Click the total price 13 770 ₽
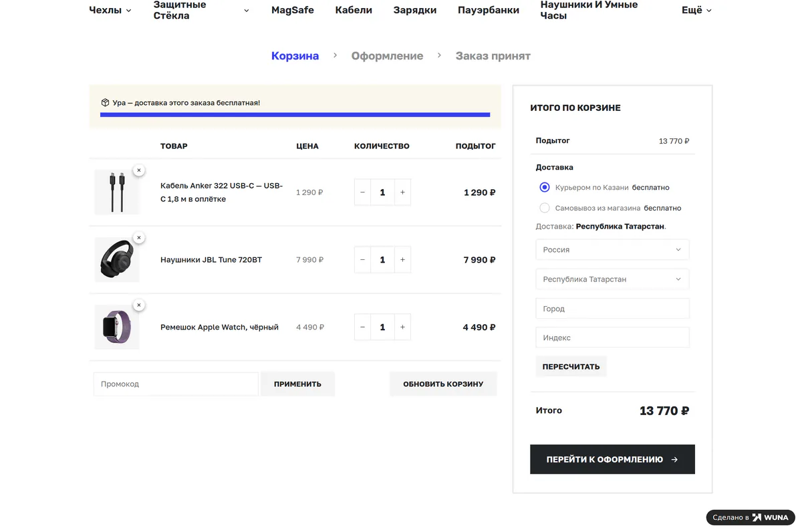The image size is (802, 532). pos(664,411)
